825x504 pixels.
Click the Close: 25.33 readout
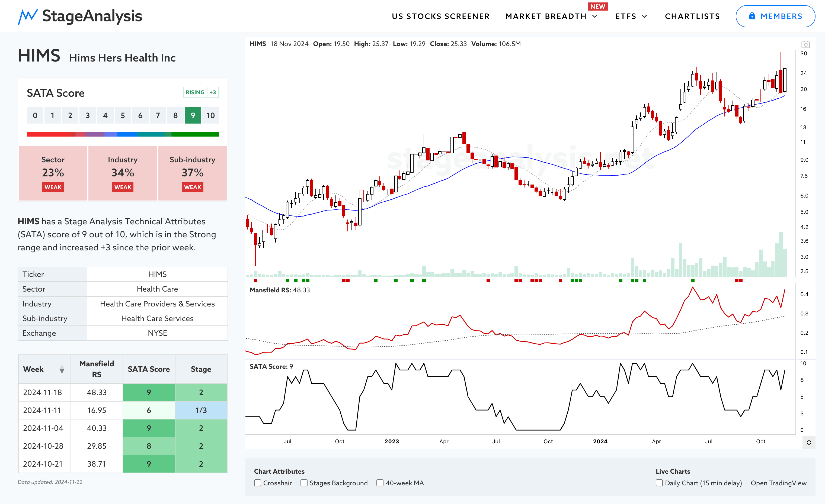[x=448, y=44]
